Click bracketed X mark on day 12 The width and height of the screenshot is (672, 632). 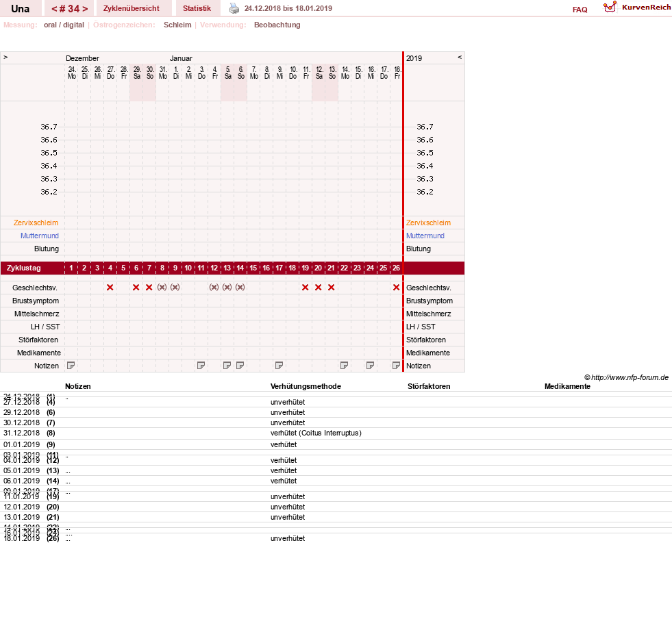tap(214, 288)
